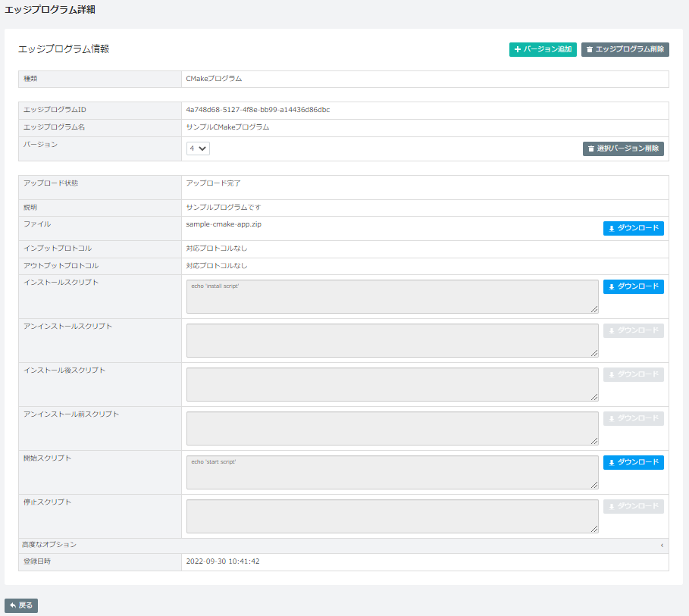Image resolution: width=689 pixels, height=616 pixels.
Task: Click the エッジプログラム詳細 page title
Action: coord(50,10)
